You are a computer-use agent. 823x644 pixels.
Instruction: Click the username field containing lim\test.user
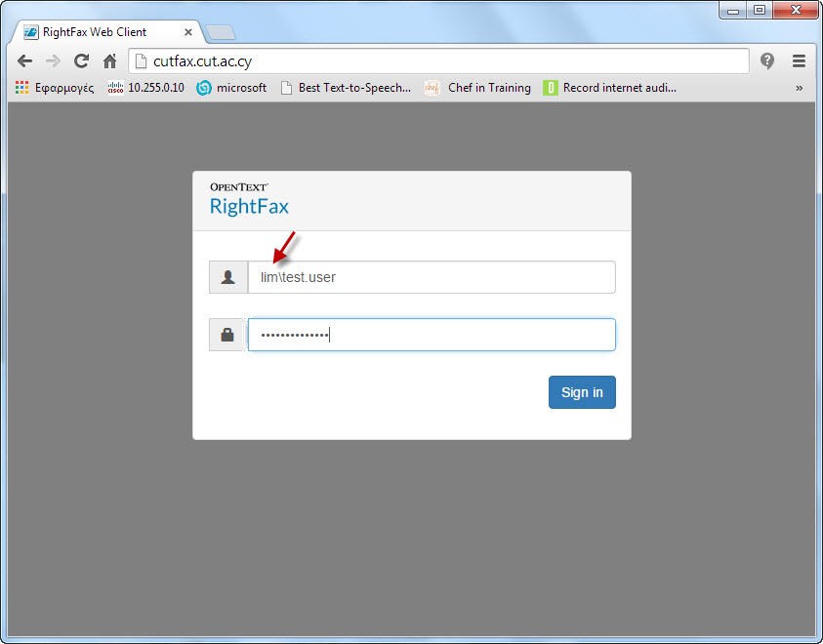[432, 277]
